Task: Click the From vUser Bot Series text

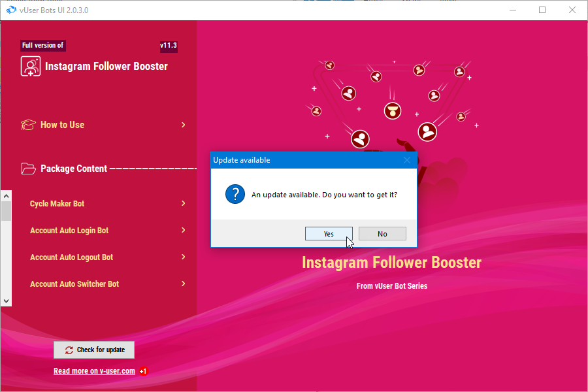Action: click(392, 286)
